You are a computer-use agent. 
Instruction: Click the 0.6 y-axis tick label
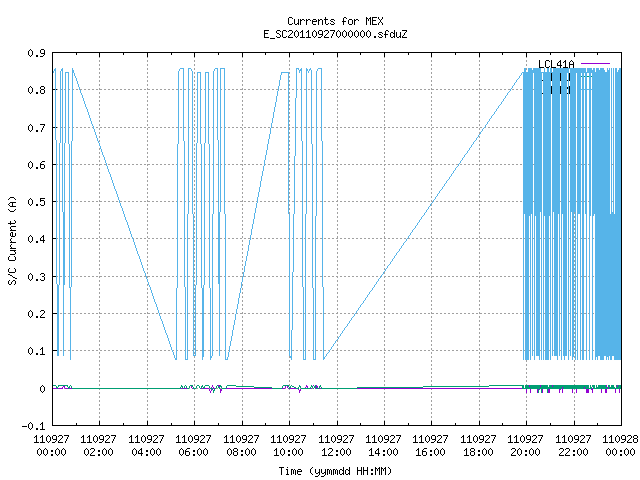[36, 165]
